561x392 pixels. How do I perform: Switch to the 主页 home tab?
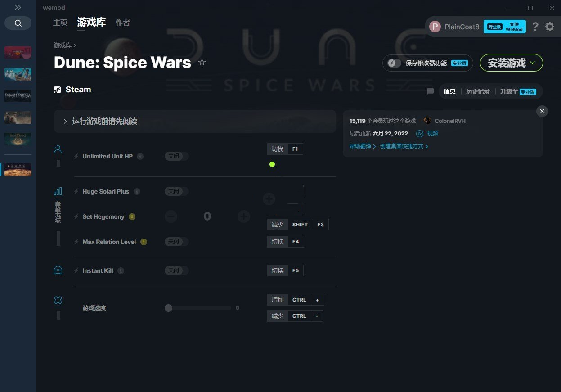click(x=60, y=23)
